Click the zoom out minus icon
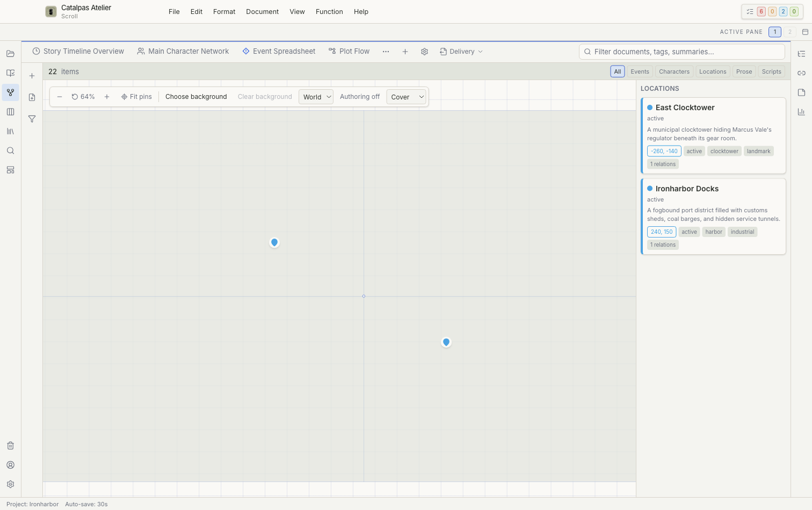 click(60, 97)
